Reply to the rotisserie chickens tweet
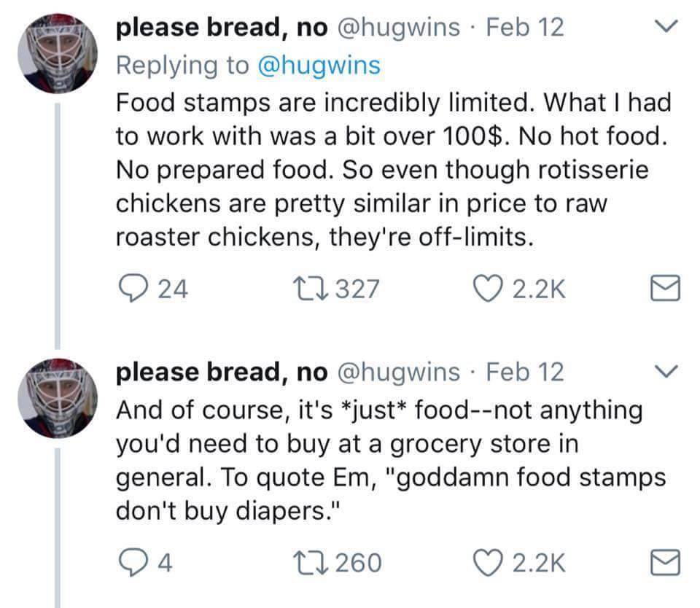This screenshot has width=700, height=608. 132,289
